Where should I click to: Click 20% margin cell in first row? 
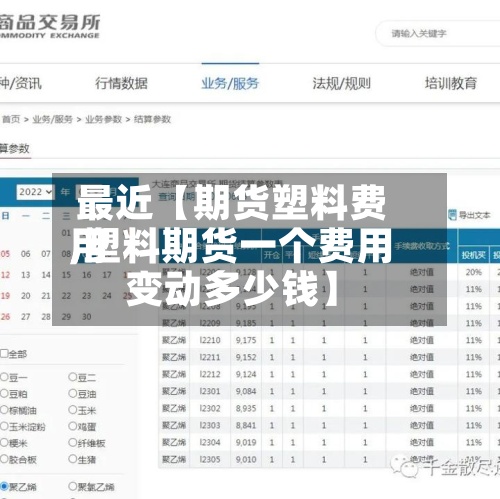coord(474,272)
